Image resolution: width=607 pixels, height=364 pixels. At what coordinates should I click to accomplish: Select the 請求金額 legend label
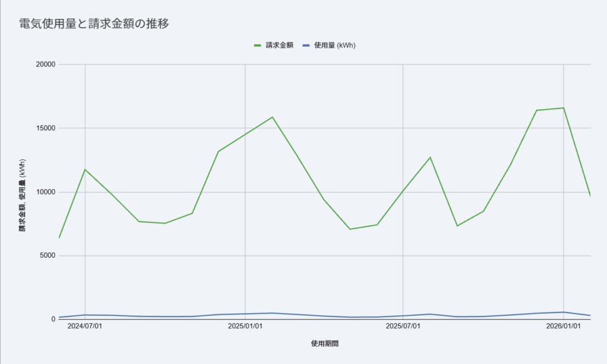point(280,45)
